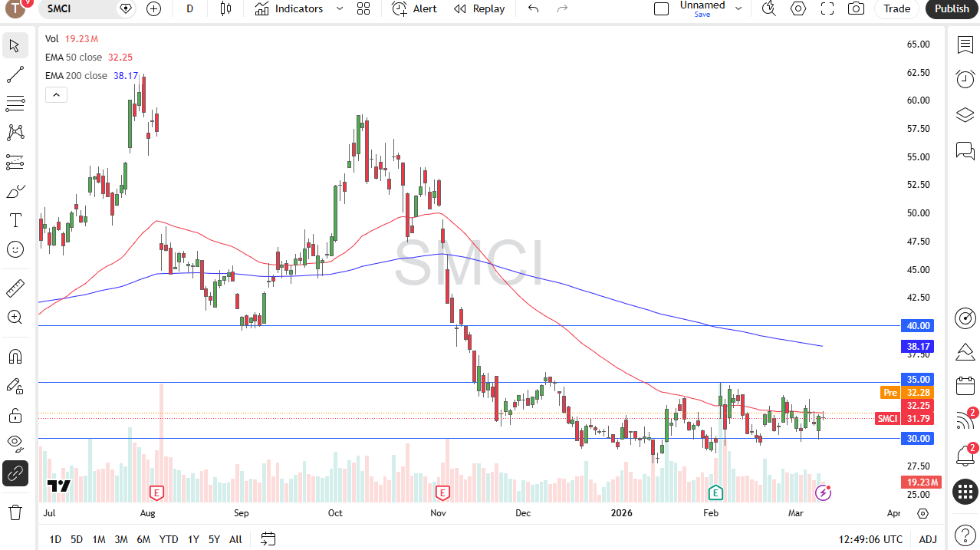Show All available data range
This screenshot has height=550, width=980.
click(x=235, y=539)
